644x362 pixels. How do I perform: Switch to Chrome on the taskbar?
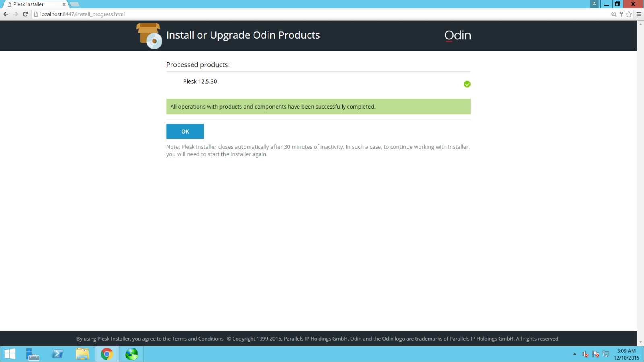(107, 354)
